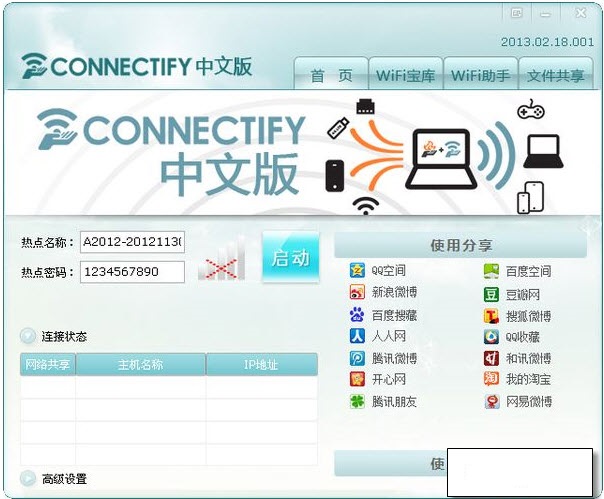Click the 开心网 share icon
The image size is (604, 499).
[x=357, y=379]
